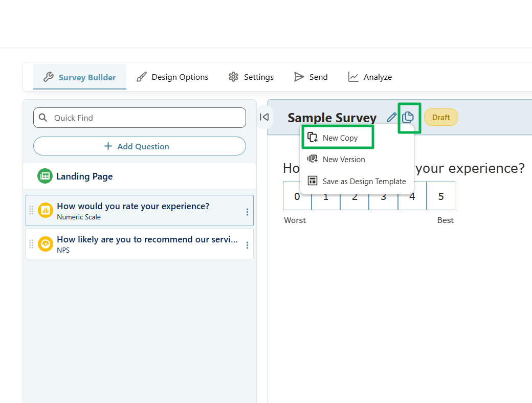The width and height of the screenshot is (532, 403).
Task: Select the 'How likely are you to recommend' question
Action: (140, 244)
